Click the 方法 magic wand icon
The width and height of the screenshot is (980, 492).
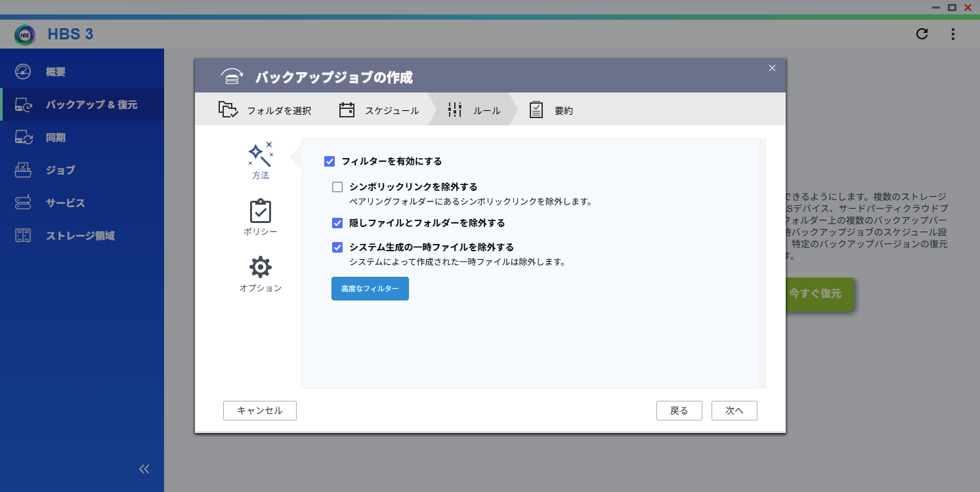261,154
